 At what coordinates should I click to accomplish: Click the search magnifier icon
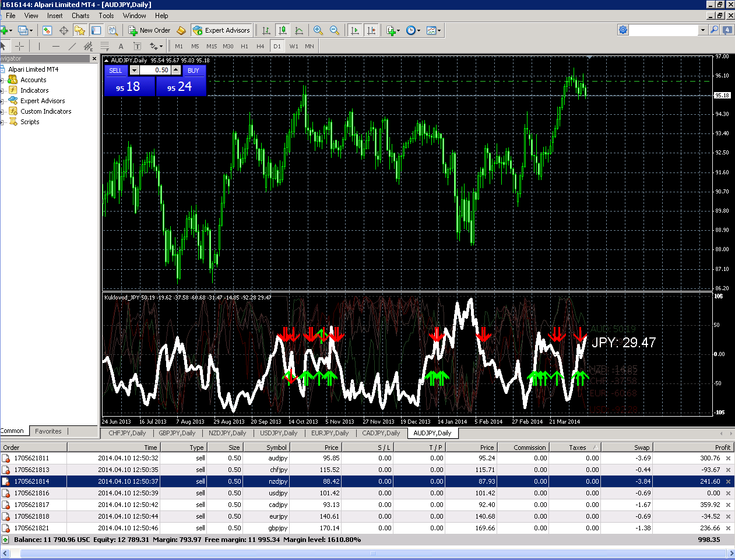click(x=714, y=30)
